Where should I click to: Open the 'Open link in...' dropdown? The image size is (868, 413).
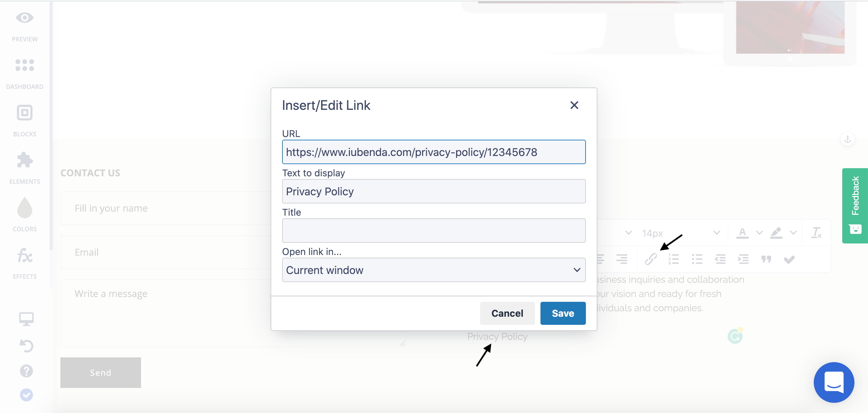433,270
